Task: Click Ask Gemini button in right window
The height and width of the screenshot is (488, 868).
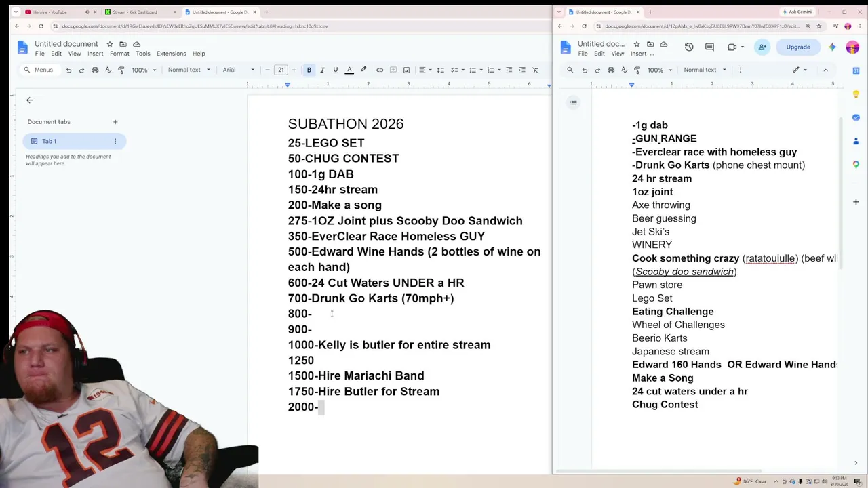Action: 797,12
